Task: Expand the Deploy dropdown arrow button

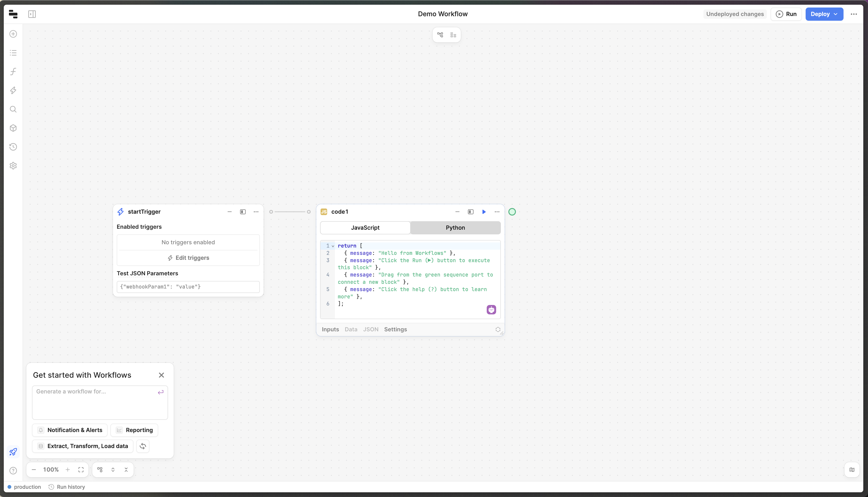Action: tap(836, 14)
